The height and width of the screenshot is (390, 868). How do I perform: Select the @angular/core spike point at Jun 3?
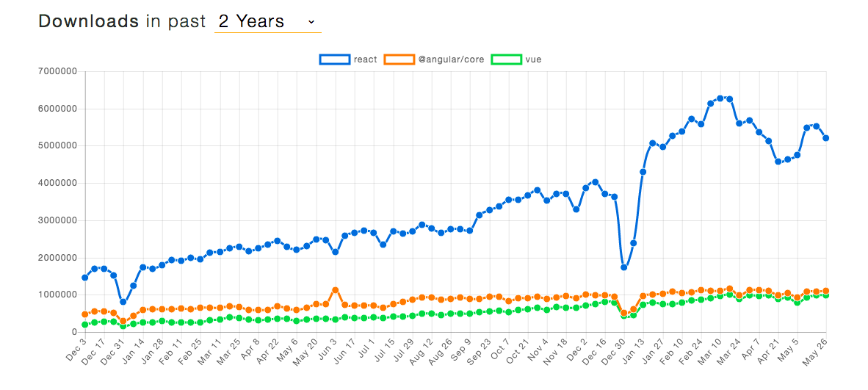[x=336, y=290]
